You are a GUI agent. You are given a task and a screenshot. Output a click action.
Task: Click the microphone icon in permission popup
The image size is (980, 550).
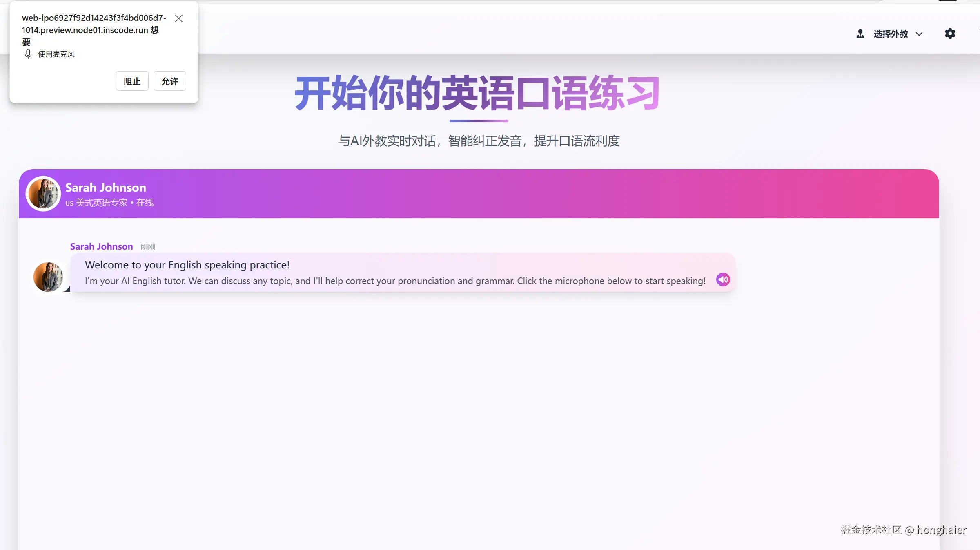(28, 54)
